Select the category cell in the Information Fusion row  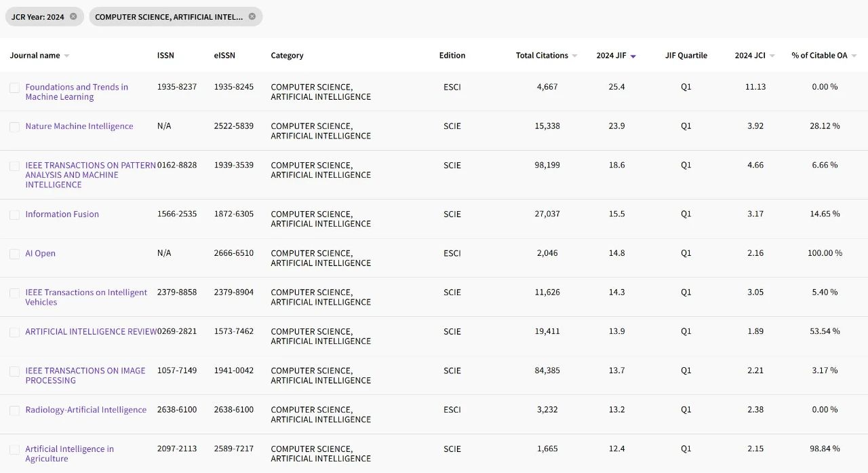tap(321, 219)
